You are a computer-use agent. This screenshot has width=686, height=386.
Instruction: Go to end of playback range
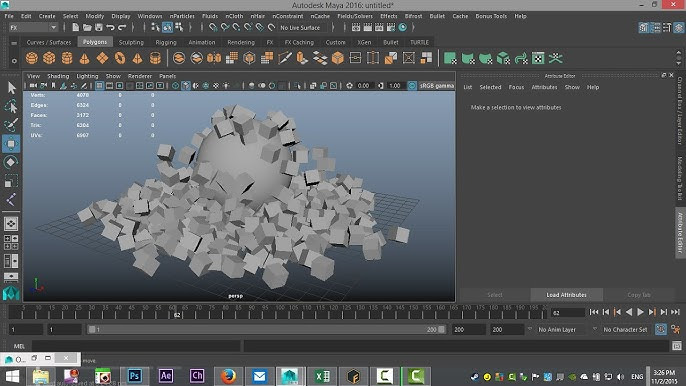click(676, 312)
